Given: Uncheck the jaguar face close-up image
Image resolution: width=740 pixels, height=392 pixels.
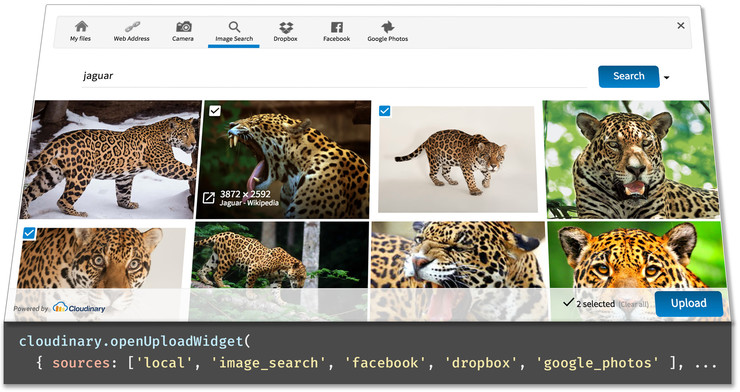Looking at the screenshot, I should 29,233.
